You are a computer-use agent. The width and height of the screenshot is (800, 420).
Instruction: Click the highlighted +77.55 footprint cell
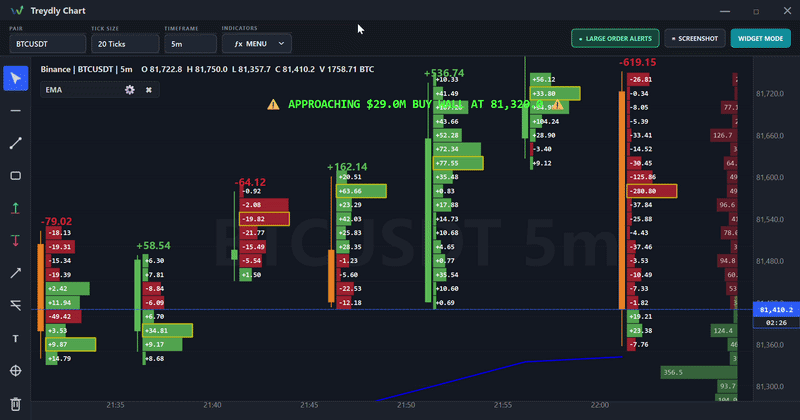[458, 163]
